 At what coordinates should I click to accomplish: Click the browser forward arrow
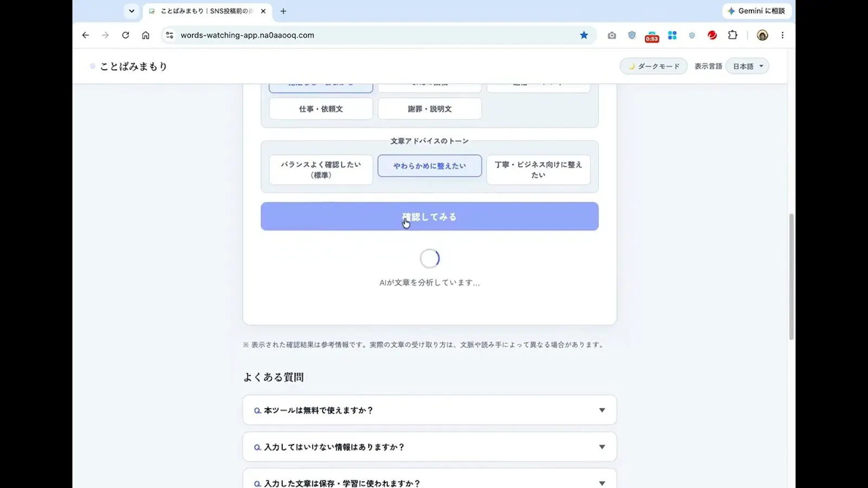[x=105, y=35]
